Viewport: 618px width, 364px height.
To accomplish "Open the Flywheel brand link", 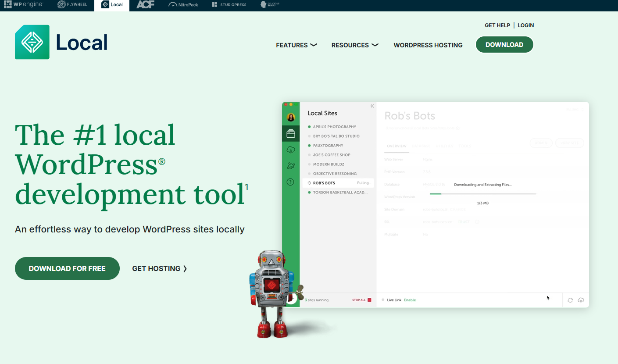I will pos(72,4).
